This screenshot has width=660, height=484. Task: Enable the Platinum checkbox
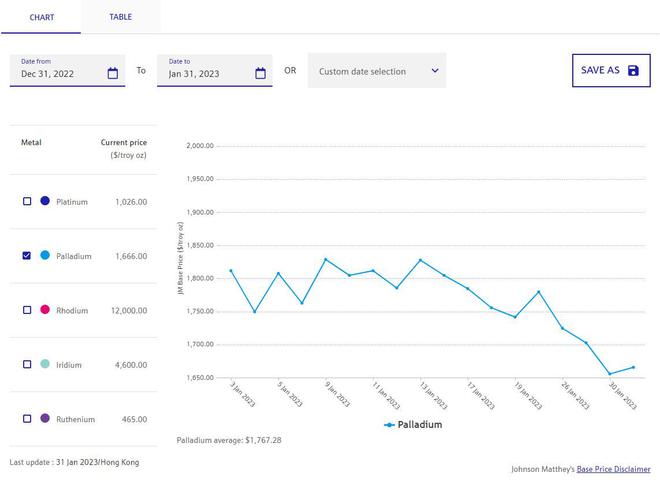coord(27,202)
